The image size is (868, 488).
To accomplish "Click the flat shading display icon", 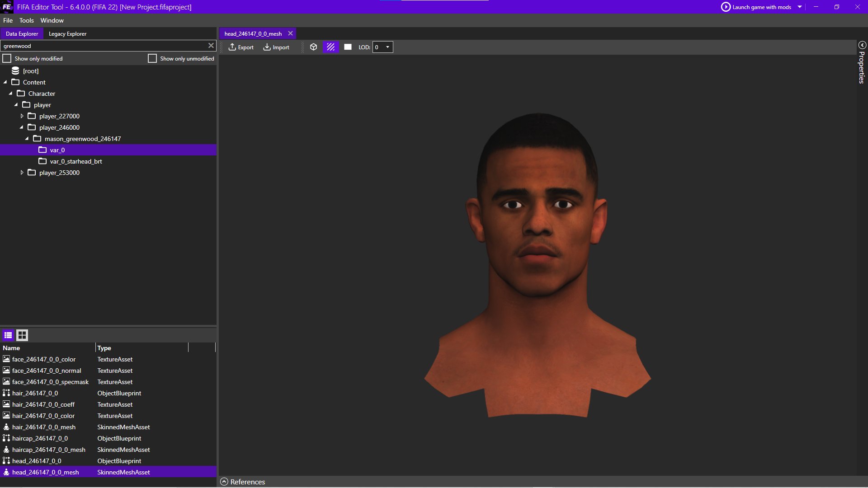I will [348, 47].
